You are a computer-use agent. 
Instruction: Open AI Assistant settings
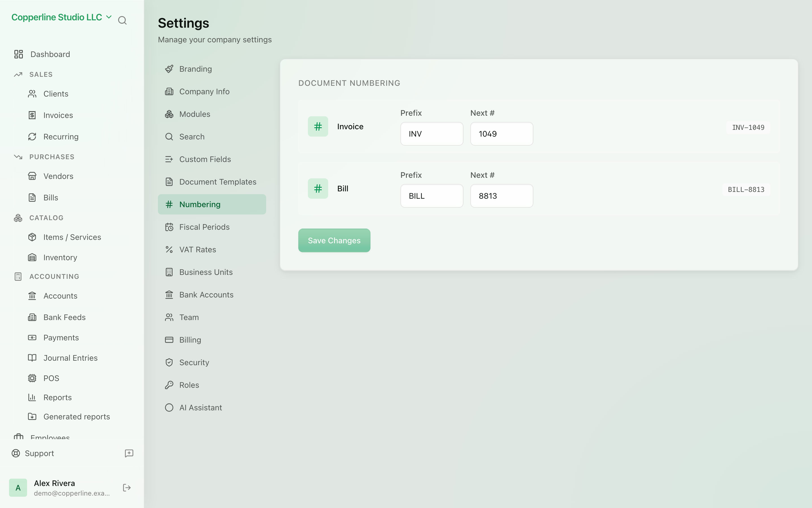[212, 408]
